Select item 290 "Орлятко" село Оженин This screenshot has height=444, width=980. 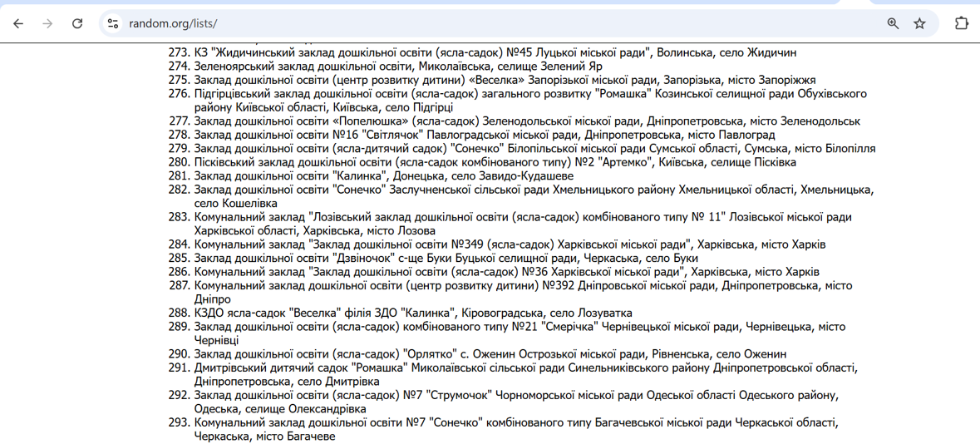[490, 354]
